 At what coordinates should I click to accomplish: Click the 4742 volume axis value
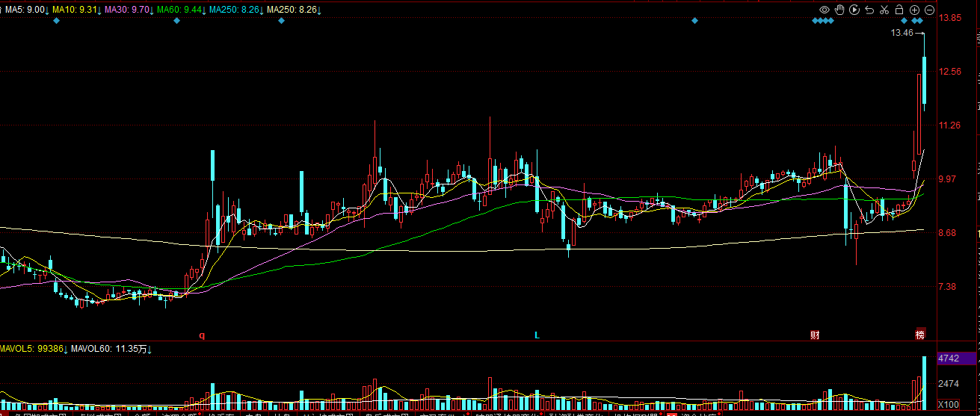[949, 358]
